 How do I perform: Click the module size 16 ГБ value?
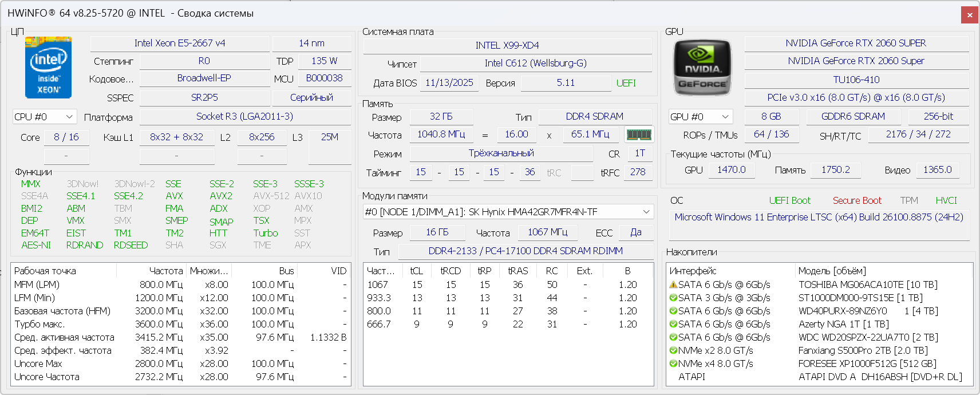[437, 232]
